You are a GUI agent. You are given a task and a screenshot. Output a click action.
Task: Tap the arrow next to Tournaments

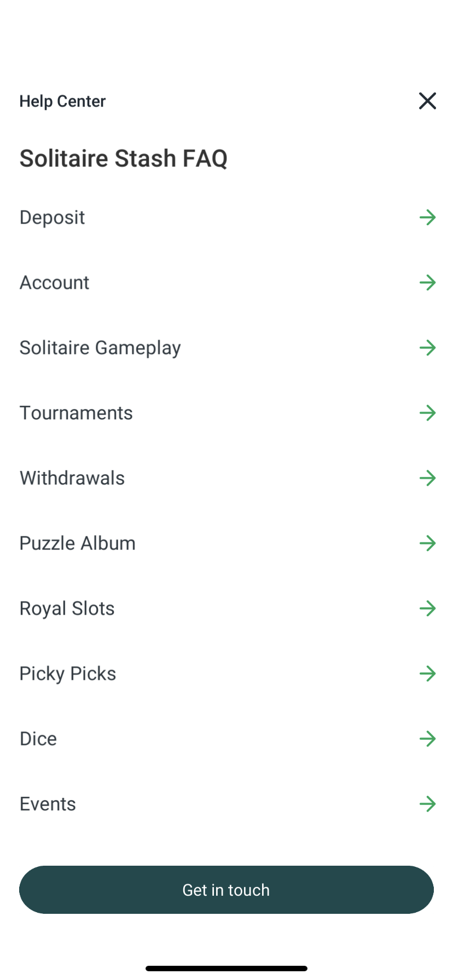point(427,413)
